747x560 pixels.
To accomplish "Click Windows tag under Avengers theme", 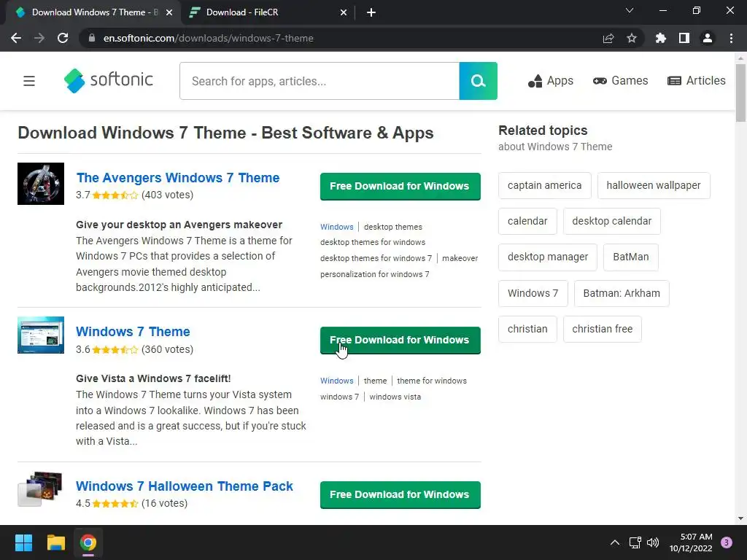I will 337,227.
